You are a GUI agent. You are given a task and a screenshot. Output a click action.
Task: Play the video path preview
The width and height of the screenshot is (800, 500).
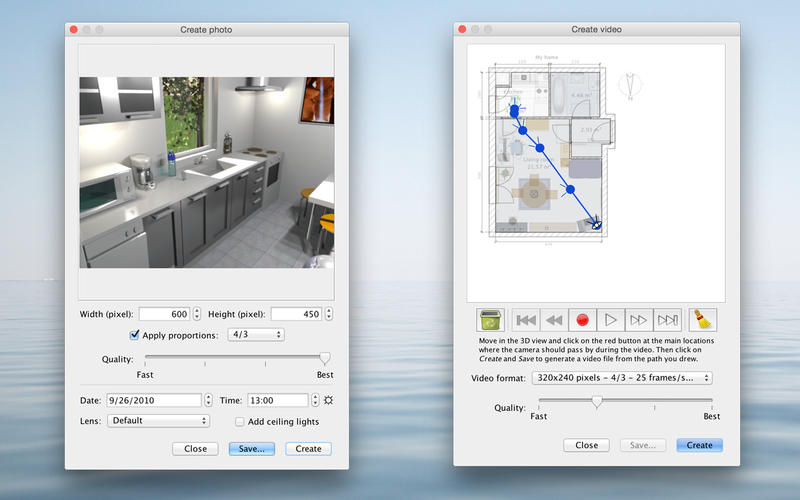click(x=609, y=320)
